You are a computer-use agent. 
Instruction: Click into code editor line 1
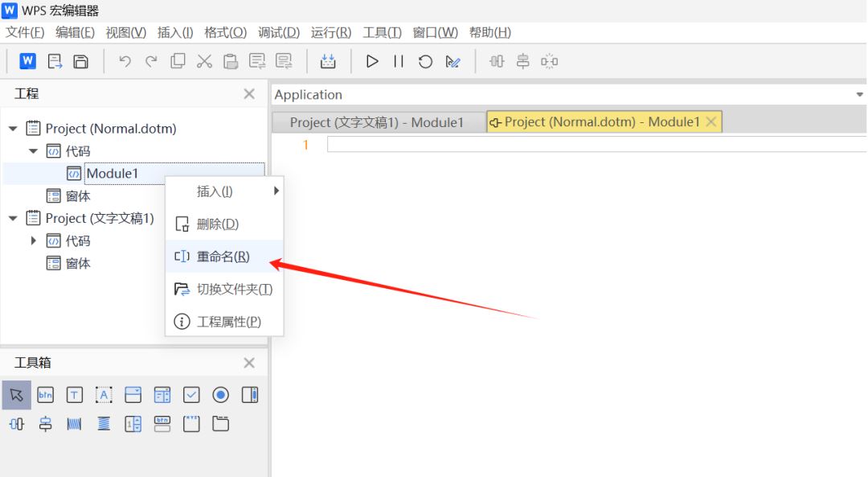[x=596, y=145]
